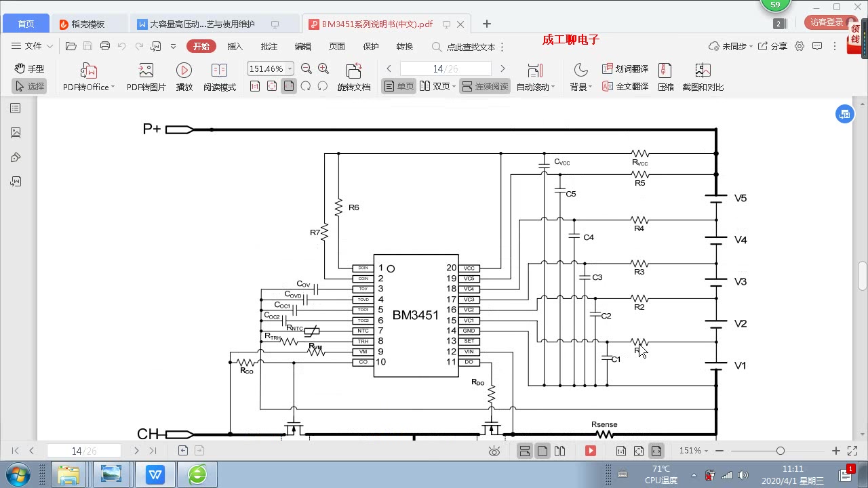
Task: Toggle status bar two-page layout
Action: [560, 451]
